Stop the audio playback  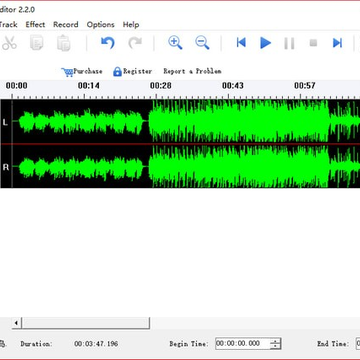pyautogui.click(x=313, y=43)
